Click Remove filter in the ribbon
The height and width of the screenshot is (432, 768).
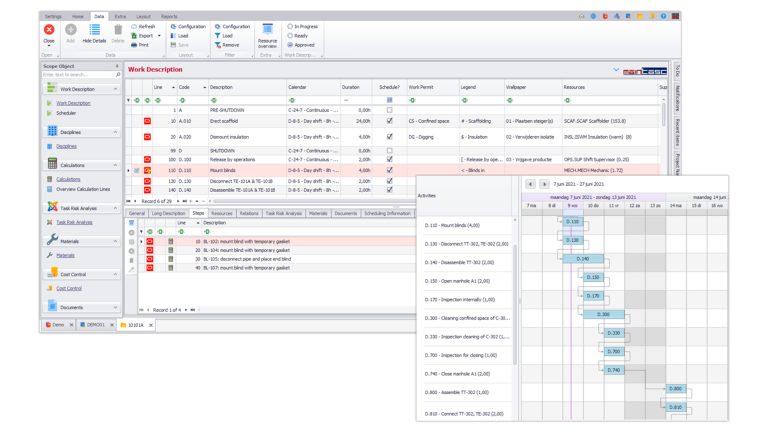[227, 45]
